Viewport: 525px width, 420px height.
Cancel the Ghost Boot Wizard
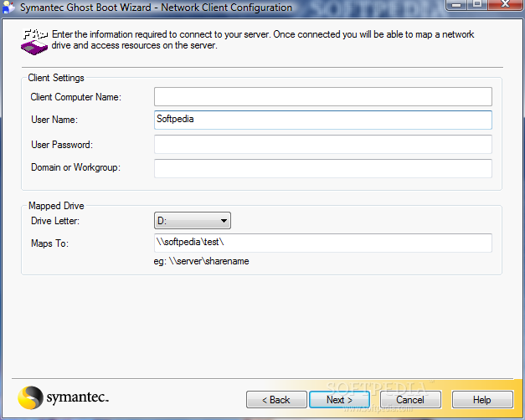tap(410, 400)
